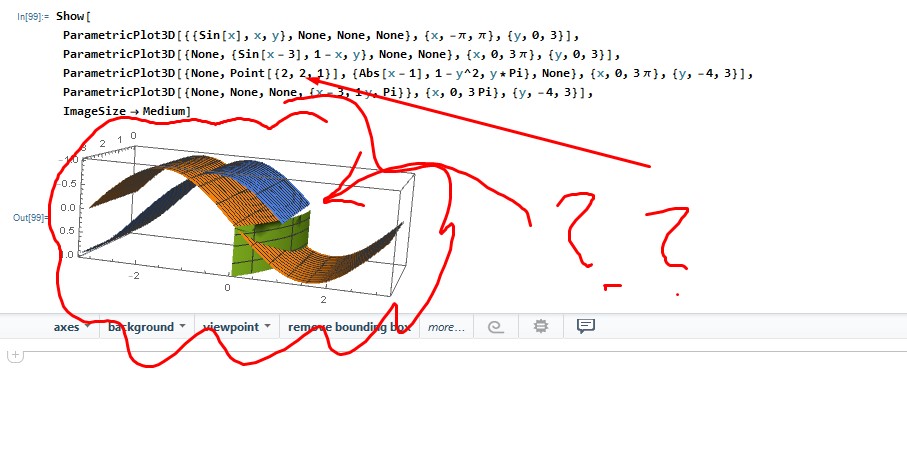
Task: Open the background suggestion dropdown
Action: [x=146, y=327]
